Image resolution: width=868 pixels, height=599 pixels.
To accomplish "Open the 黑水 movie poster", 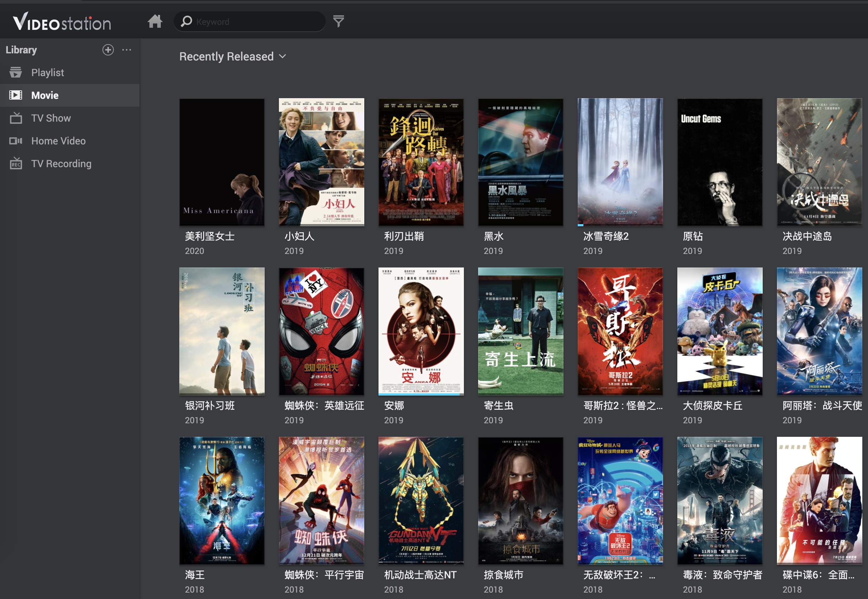I will pos(520,162).
